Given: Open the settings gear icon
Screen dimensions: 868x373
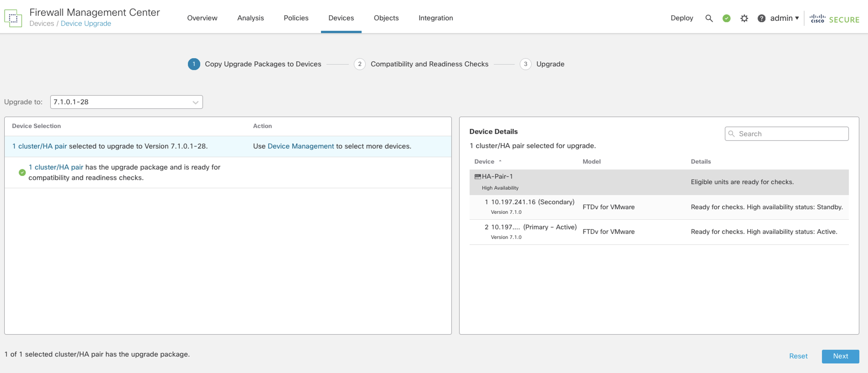Looking at the screenshot, I should pos(744,18).
